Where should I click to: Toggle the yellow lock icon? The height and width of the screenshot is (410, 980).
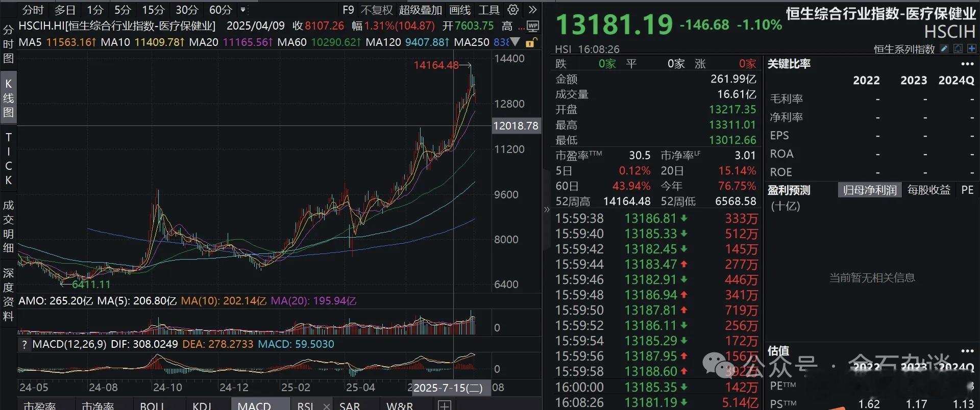coord(531,42)
